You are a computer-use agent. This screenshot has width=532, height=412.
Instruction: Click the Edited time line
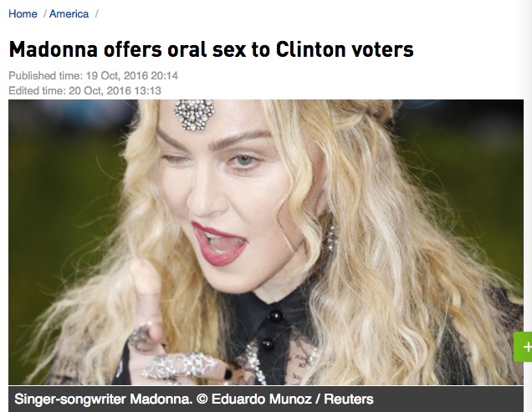point(84,90)
